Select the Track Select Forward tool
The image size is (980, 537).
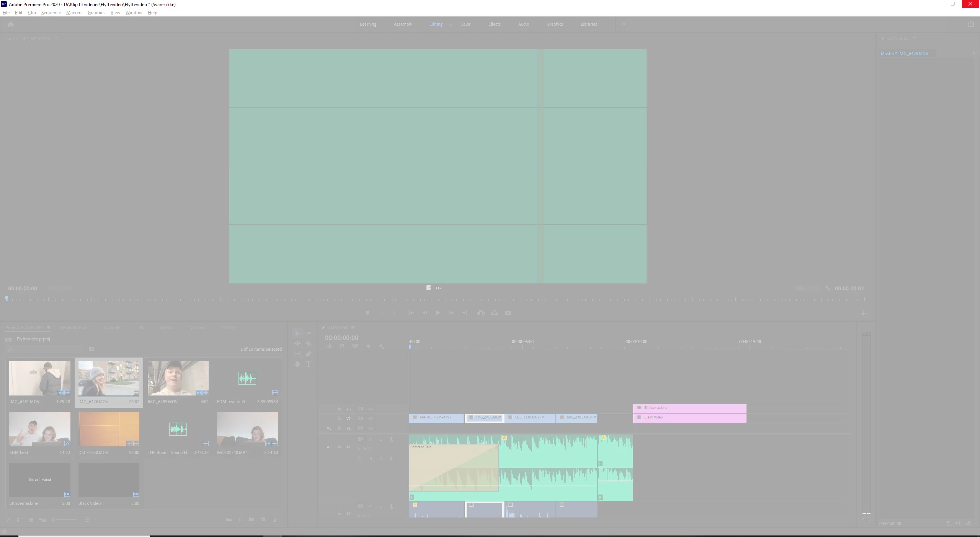coord(309,333)
